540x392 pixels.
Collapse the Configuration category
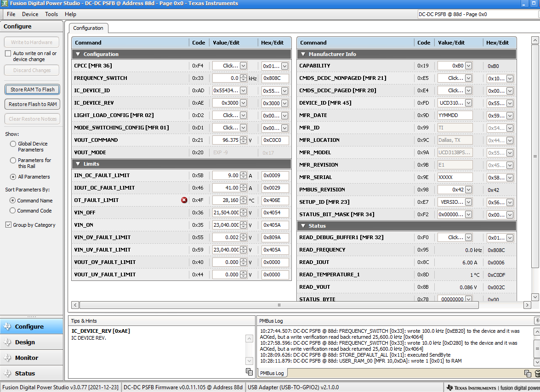(78, 54)
